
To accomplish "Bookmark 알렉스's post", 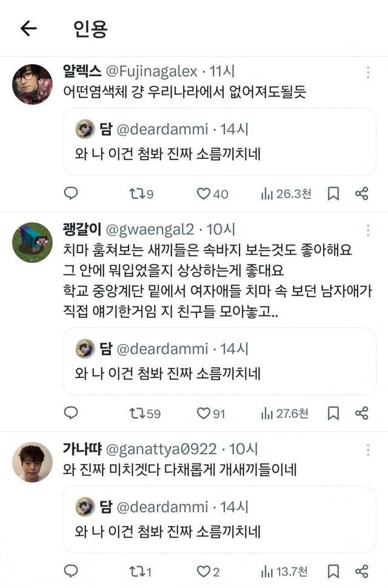I will (333, 194).
